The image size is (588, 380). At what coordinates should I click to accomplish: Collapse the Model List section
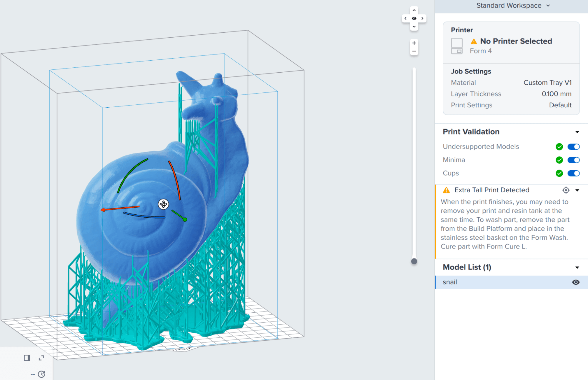[577, 267]
